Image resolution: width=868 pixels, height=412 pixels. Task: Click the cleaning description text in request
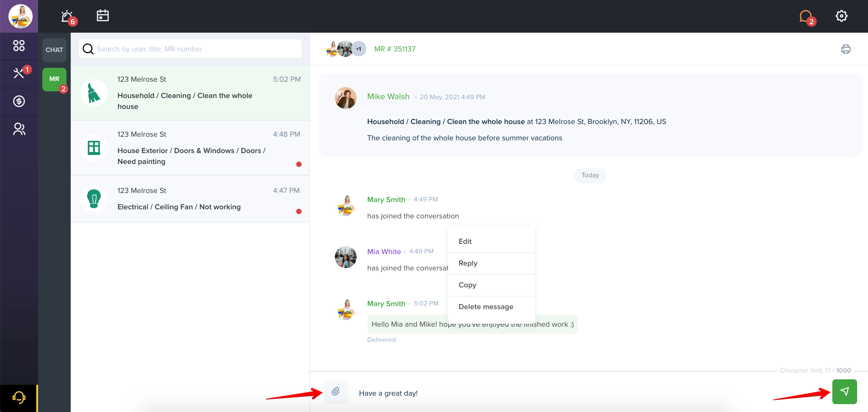click(x=465, y=138)
